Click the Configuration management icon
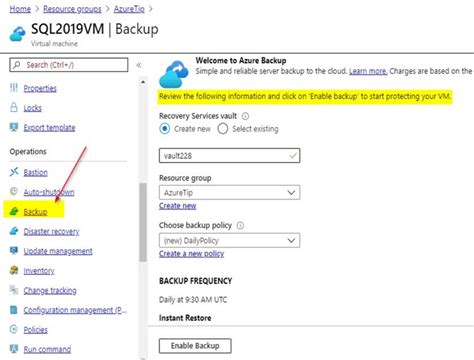Viewport: 474px width, 360px height. point(14,310)
